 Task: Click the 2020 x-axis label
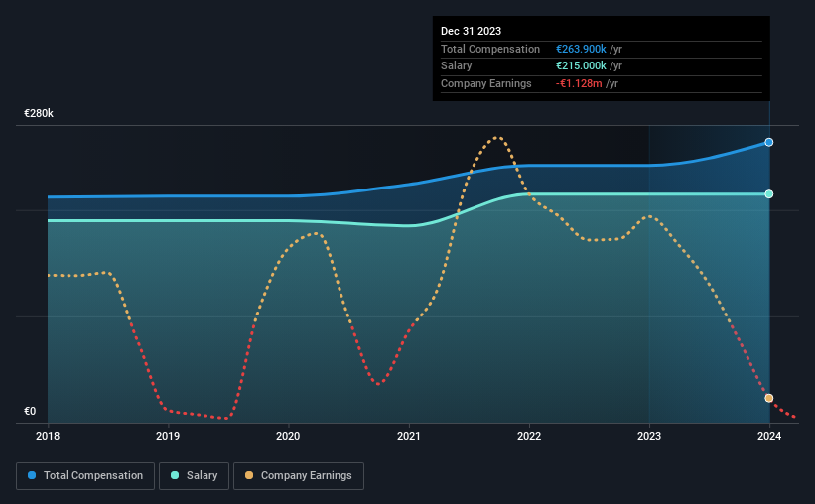pos(288,436)
